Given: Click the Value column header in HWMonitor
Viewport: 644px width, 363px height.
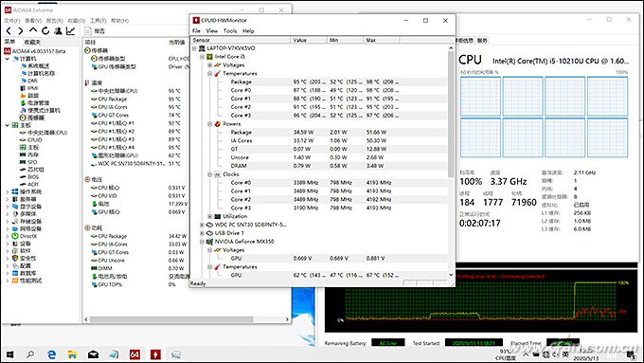Looking at the screenshot, I should click(309, 40).
